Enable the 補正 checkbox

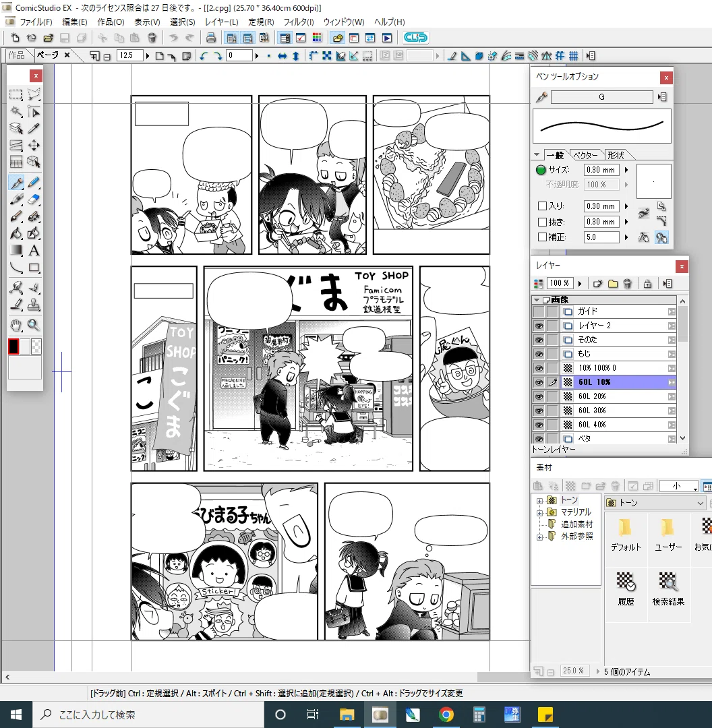click(x=542, y=237)
